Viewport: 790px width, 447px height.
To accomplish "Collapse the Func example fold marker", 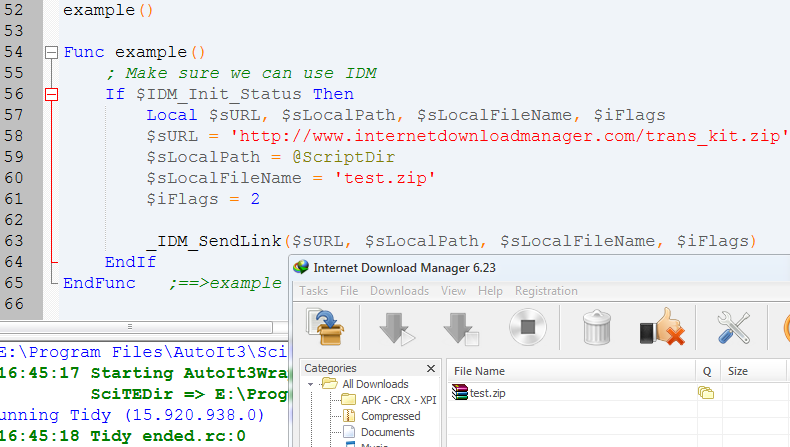I will tap(51, 52).
